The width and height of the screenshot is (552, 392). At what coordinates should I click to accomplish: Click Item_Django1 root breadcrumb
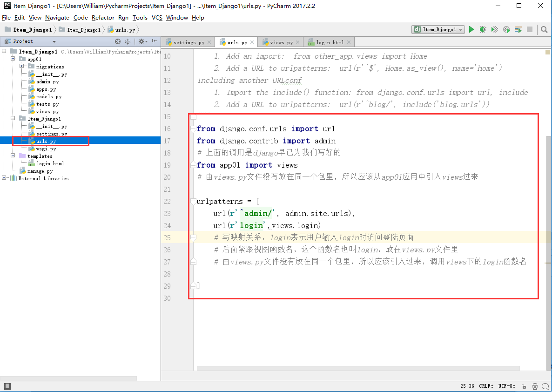click(x=28, y=30)
